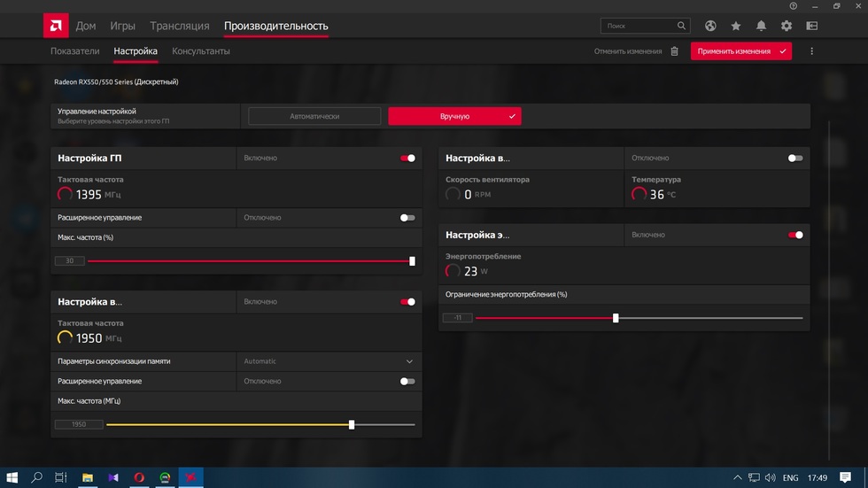Open AMD Radeon Software taskbar icon
The width and height of the screenshot is (868, 488).
coord(191,477)
